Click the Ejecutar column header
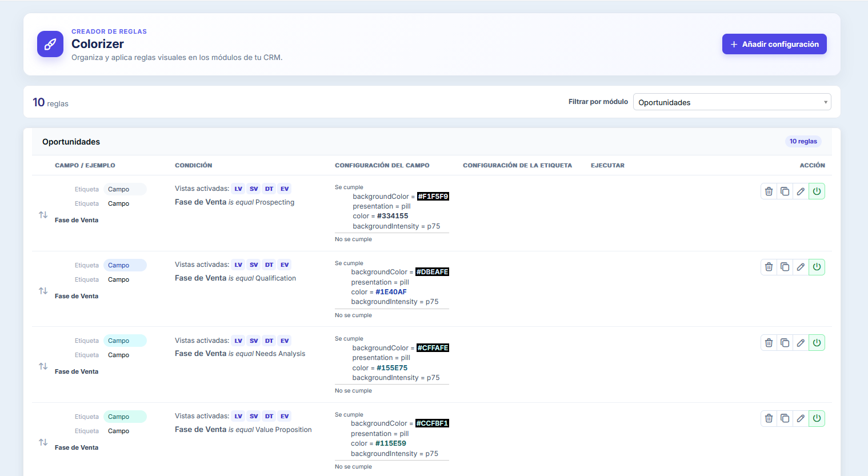 coord(607,165)
